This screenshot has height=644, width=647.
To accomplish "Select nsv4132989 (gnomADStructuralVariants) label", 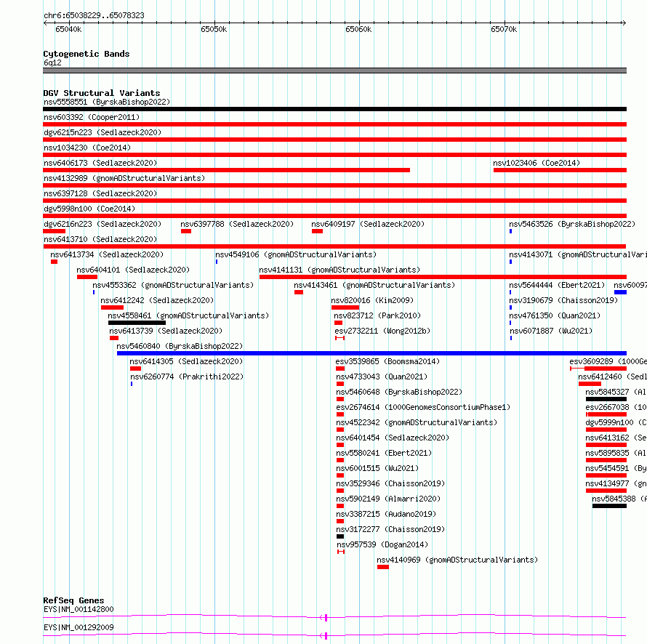I will 124,178.
